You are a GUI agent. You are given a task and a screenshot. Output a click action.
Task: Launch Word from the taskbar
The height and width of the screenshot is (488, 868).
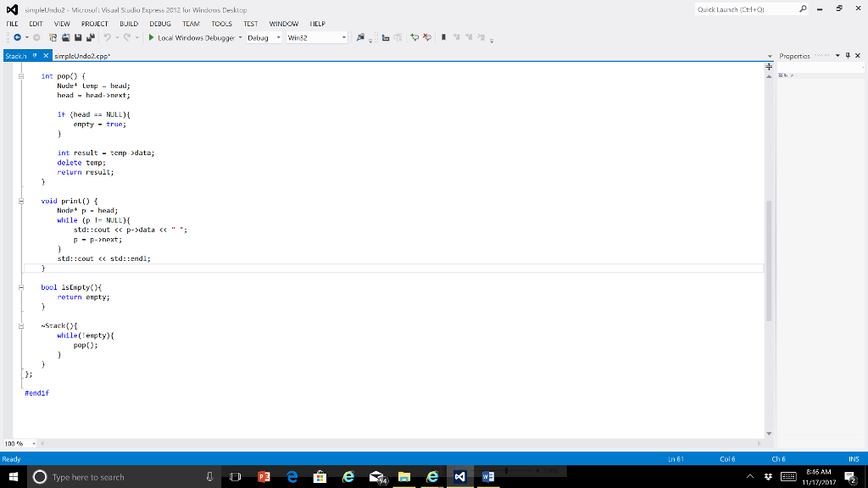click(x=487, y=476)
